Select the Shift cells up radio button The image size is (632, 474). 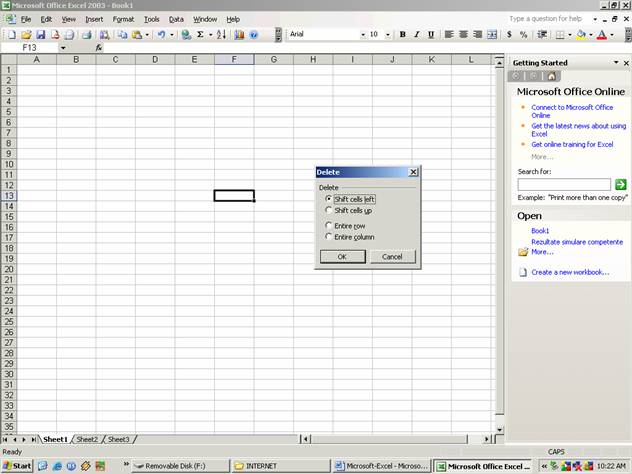click(x=328, y=210)
